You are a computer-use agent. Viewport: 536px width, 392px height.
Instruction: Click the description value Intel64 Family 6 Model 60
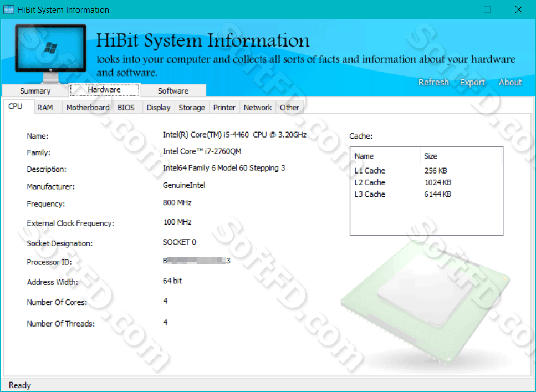224,168
